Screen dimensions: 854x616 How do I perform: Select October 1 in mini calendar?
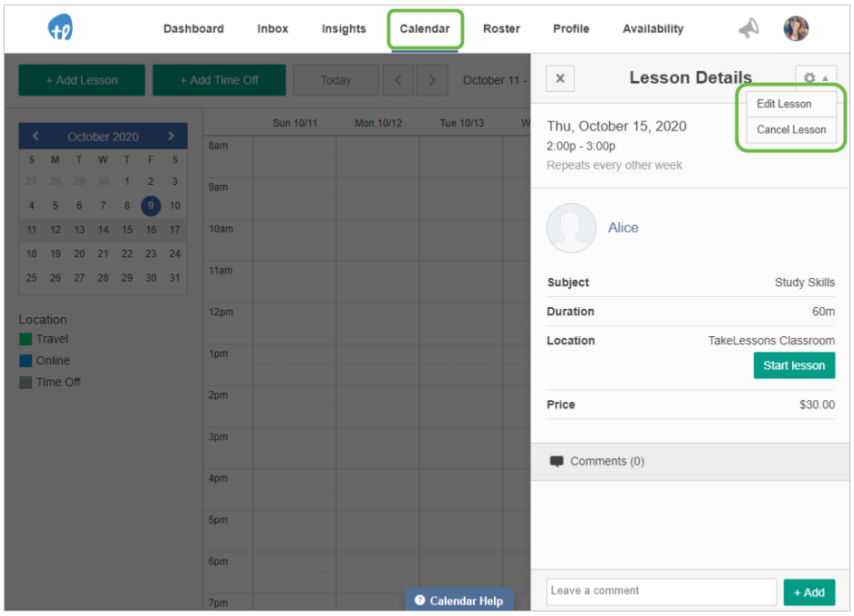pyautogui.click(x=127, y=181)
